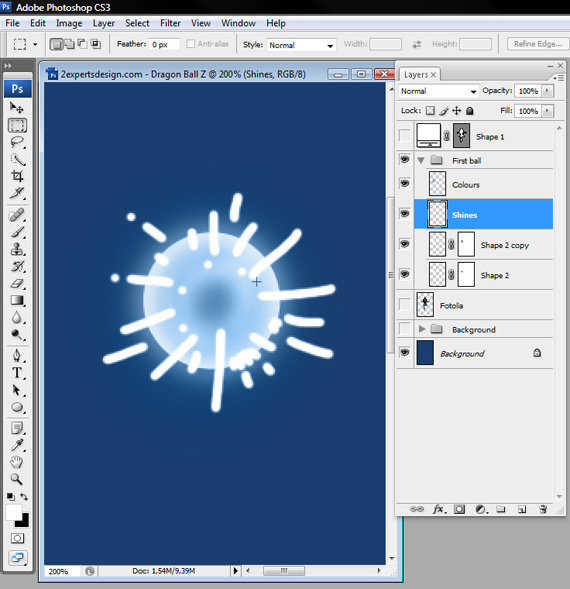Click the trash icon to delete layer
570x589 pixels.
click(x=543, y=509)
